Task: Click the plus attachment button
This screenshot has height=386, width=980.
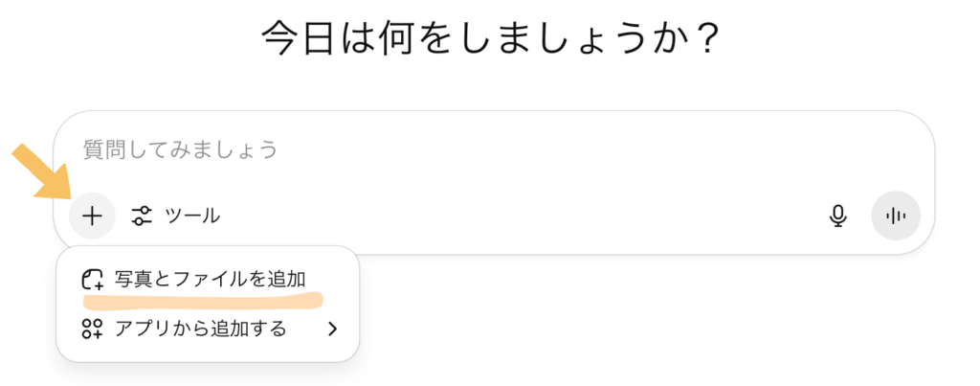Action: [x=92, y=216]
